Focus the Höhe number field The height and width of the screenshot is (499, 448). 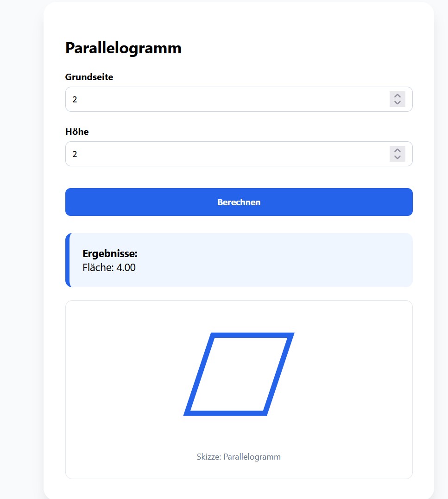[239, 154]
